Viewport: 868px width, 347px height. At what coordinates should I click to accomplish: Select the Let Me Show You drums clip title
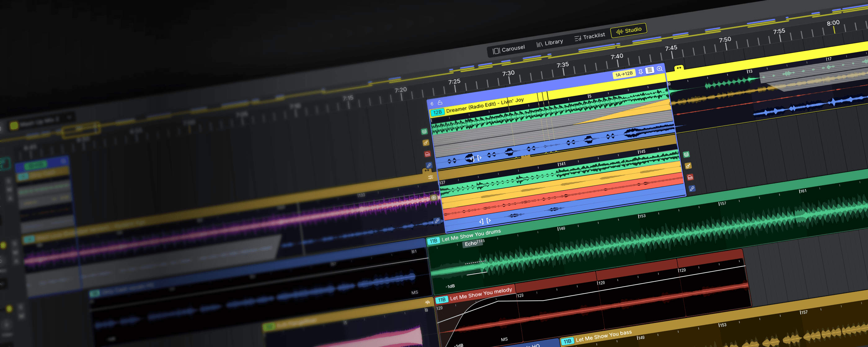(x=471, y=235)
